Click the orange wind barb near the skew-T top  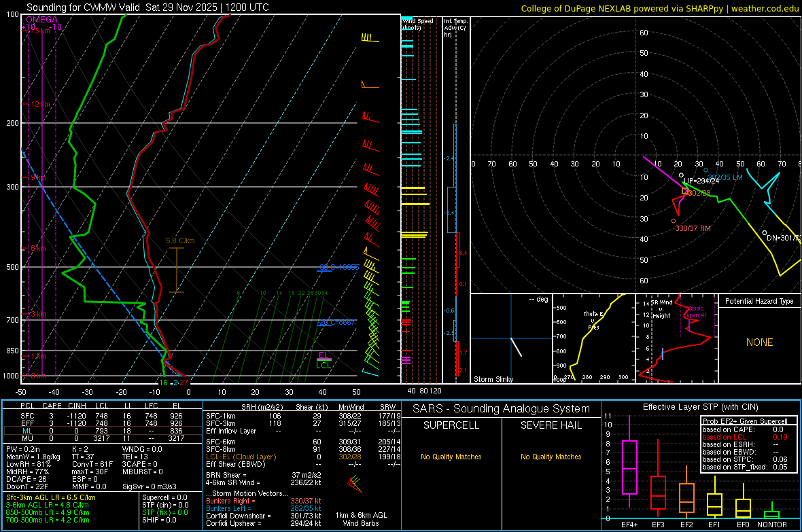[370, 84]
